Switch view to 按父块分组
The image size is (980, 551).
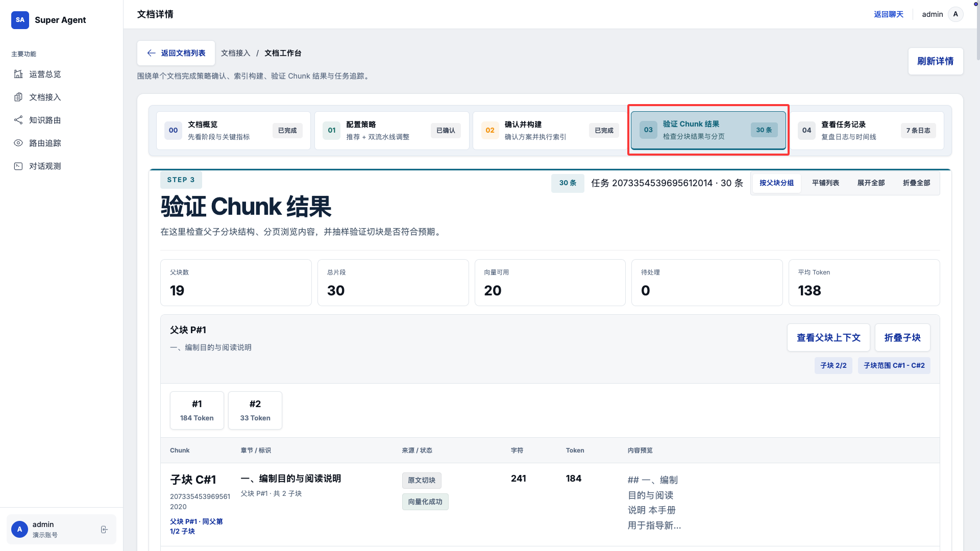pyautogui.click(x=776, y=183)
